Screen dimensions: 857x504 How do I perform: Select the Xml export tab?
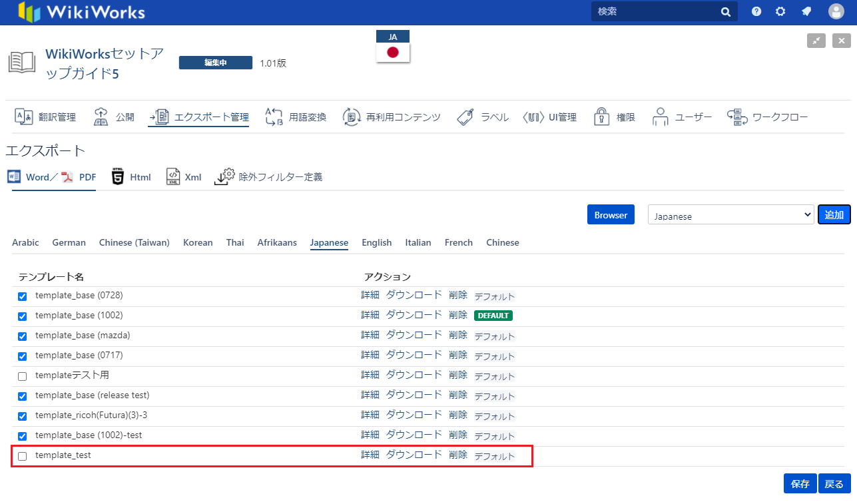point(184,177)
